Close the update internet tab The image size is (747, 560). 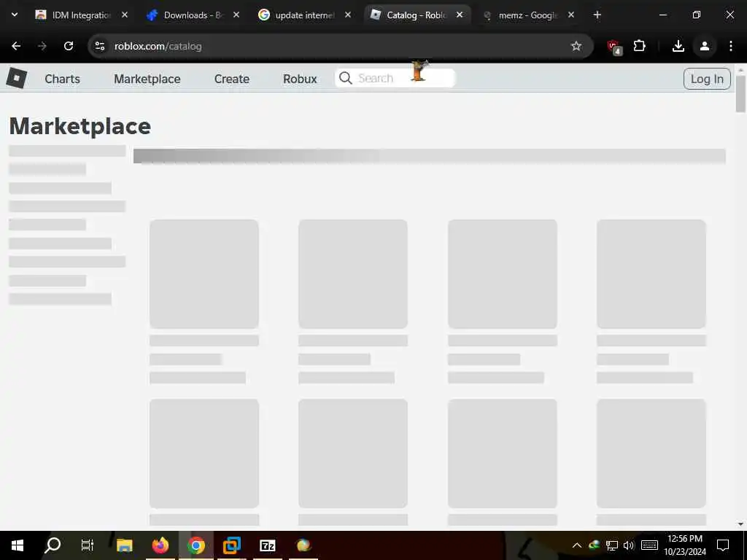click(x=348, y=15)
